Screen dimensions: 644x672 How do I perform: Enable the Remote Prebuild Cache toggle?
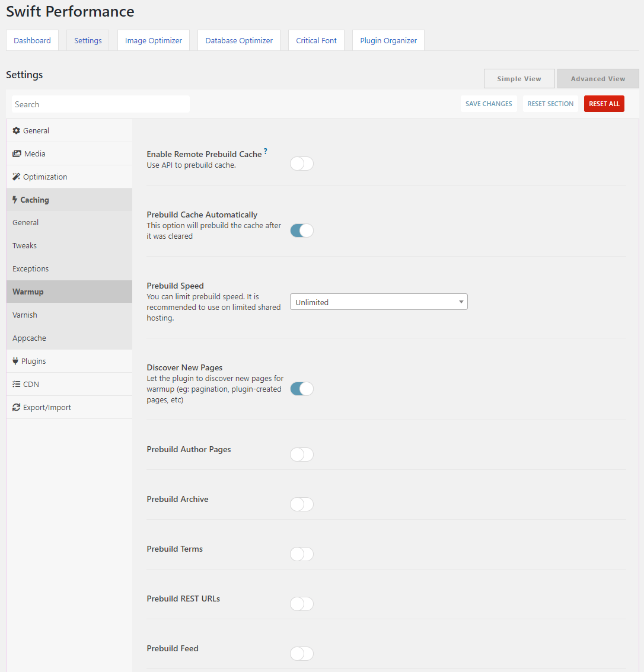(302, 164)
